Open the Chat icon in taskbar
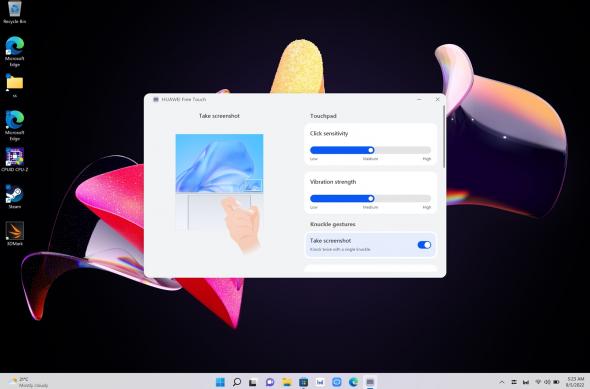590x389 pixels. click(270, 382)
